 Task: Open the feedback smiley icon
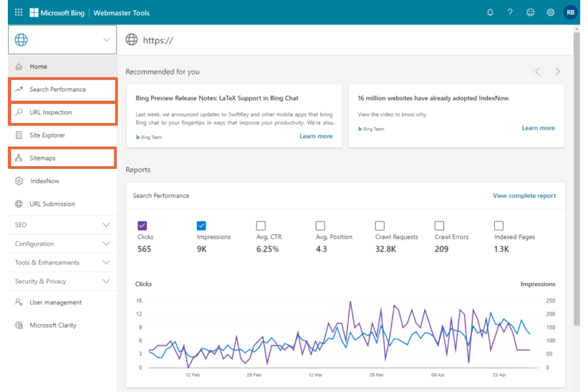click(x=530, y=12)
